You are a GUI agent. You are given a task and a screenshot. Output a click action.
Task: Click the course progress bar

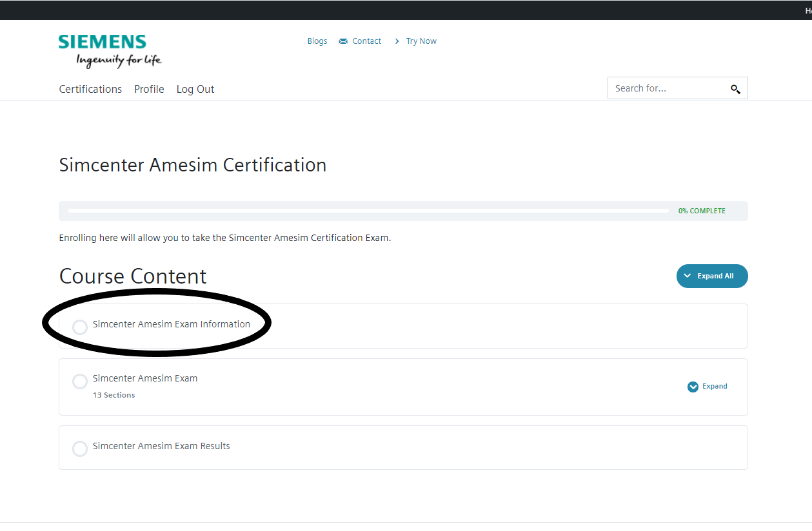click(x=368, y=210)
